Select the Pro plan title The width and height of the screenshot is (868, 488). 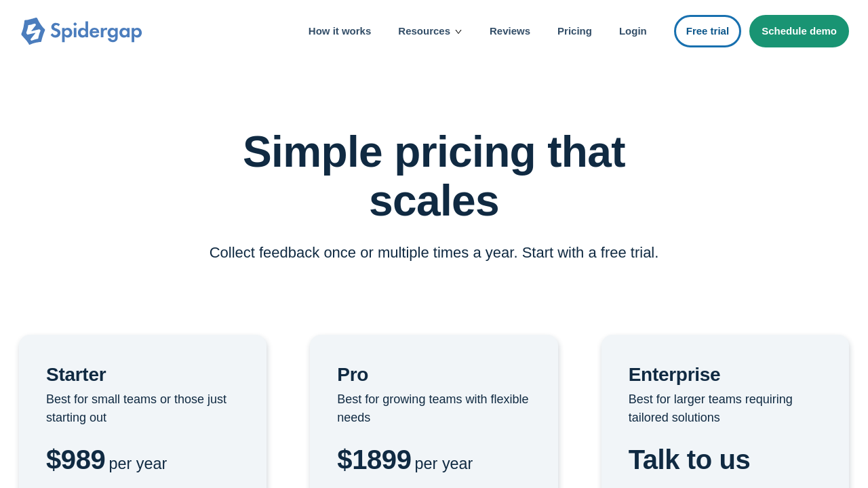pyautogui.click(x=353, y=374)
